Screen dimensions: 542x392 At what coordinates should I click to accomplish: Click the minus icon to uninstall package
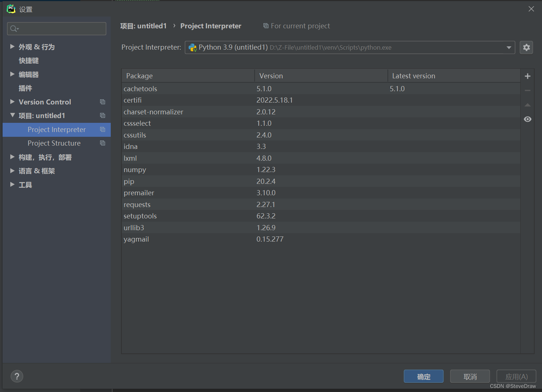[527, 90]
